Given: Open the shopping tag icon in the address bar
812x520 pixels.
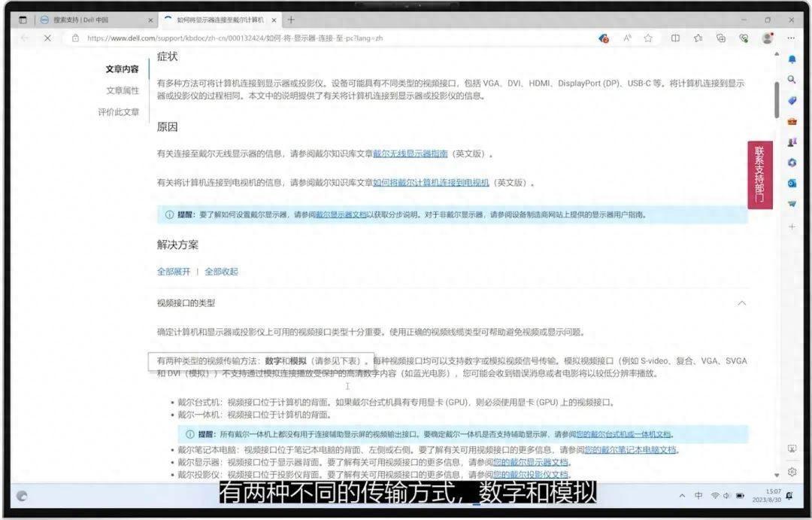Looking at the screenshot, I should (603, 38).
